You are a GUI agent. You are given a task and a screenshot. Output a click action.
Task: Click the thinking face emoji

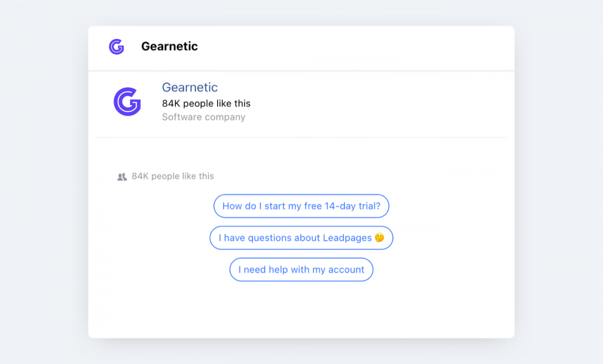(379, 237)
